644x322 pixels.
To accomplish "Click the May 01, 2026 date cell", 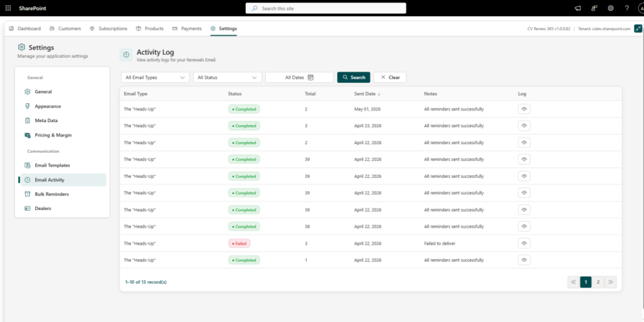I will tap(367, 109).
